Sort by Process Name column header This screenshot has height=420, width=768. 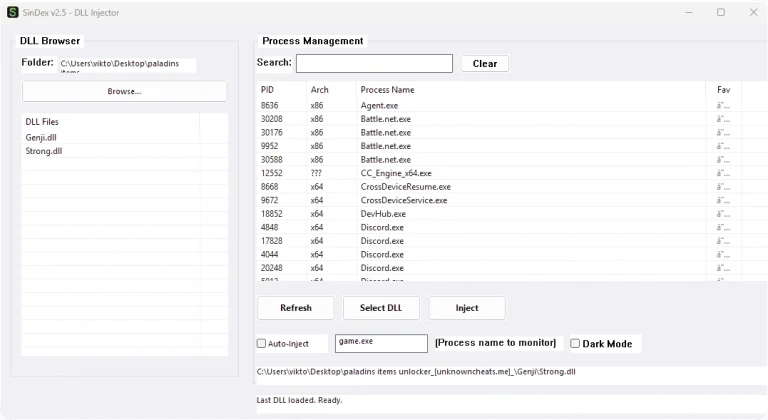[530, 90]
